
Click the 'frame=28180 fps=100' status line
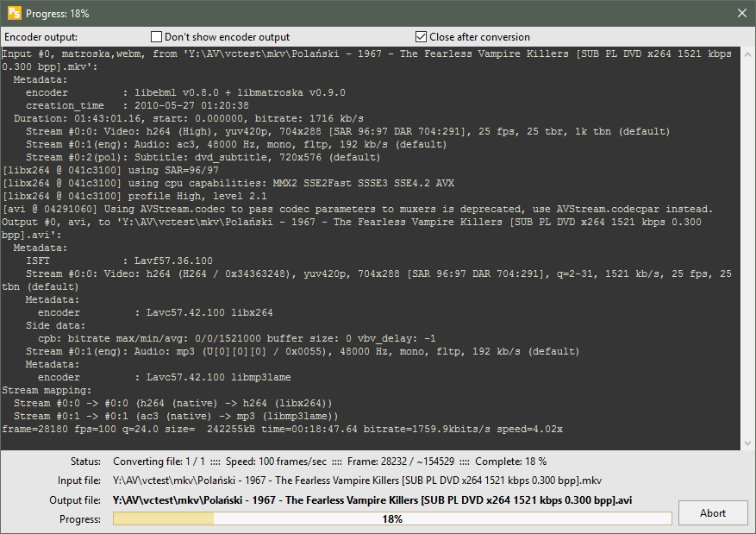click(282, 430)
